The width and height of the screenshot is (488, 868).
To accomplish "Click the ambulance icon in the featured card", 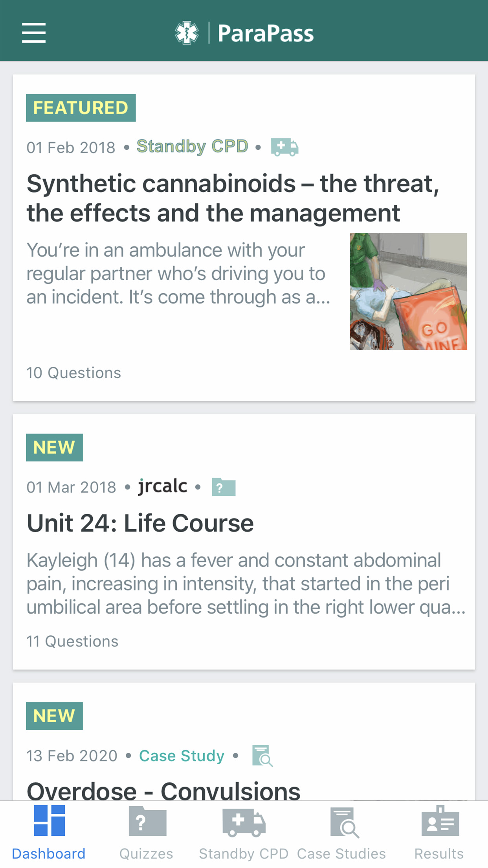I will (x=284, y=147).
